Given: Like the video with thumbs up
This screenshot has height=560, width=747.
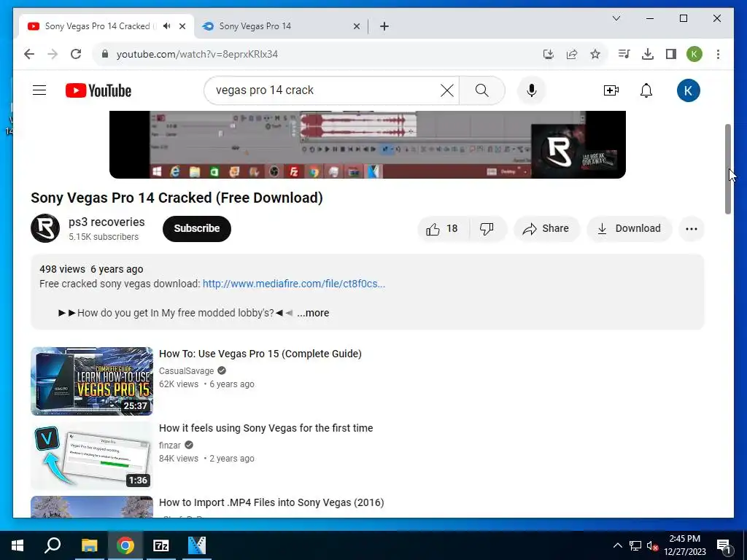Looking at the screenshot, I should coord(443,228).
